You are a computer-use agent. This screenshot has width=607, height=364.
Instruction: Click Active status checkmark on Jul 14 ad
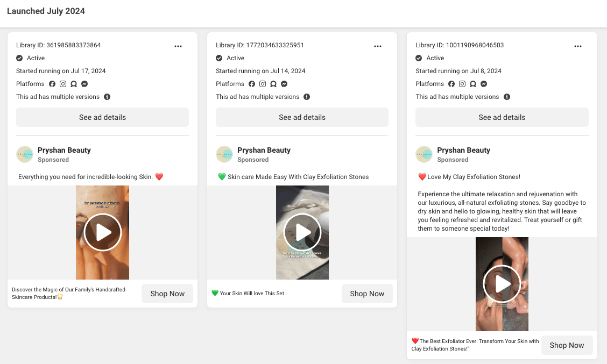(x=219, y=58)
